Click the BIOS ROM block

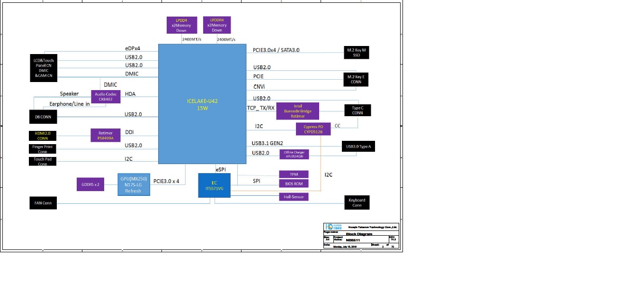[294, 184]
